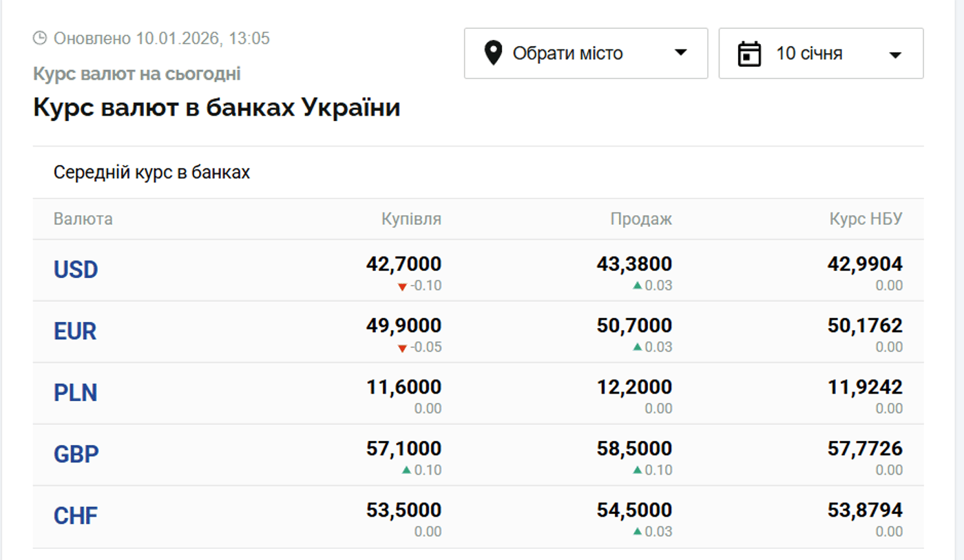Image resolution: width=964 pixels, height=560 pixels.
Task: Expand the "10 січня" date picker
Action: (821, 53)
